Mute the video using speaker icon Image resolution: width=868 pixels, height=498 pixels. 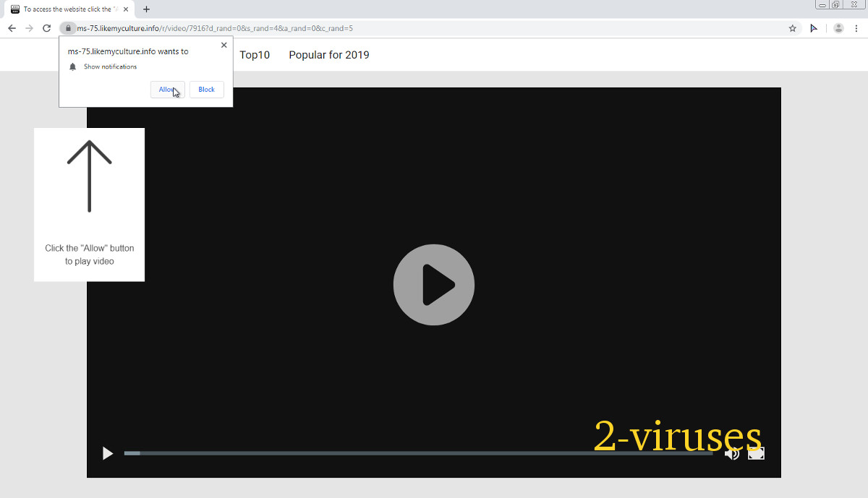tap(732, 453)
